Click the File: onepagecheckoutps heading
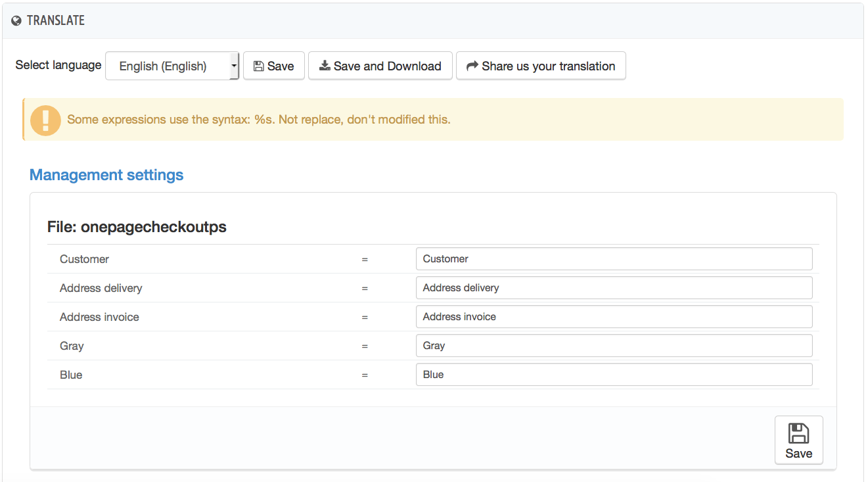 (137, 227)
